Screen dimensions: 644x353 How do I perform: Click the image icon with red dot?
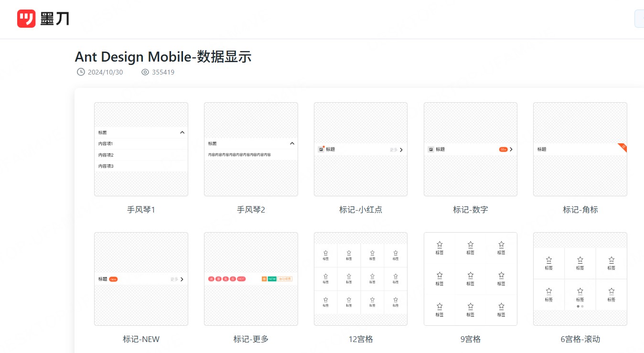click(x=321, y=149)
